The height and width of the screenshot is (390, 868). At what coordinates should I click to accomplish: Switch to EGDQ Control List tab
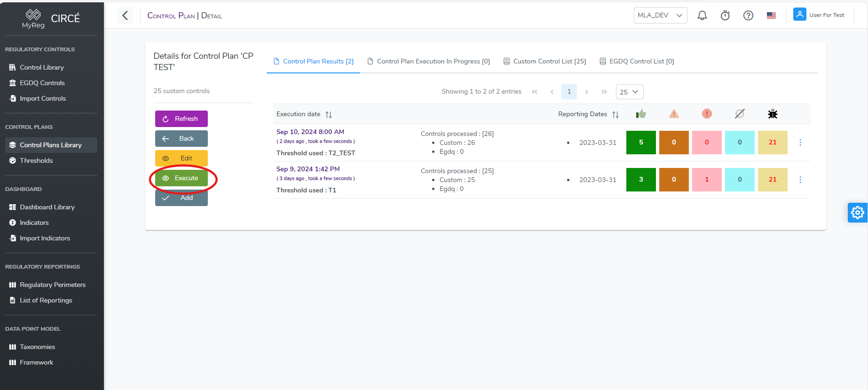(x=637, y=61)
